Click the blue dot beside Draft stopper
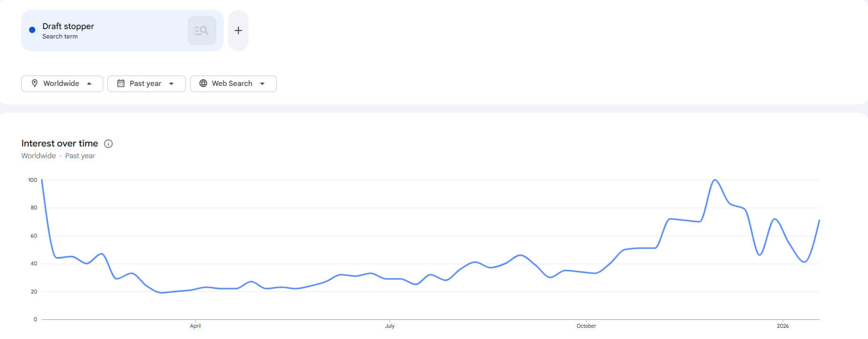Image resolution: width=868 pixels, height=339 pixels. point(32,30)
